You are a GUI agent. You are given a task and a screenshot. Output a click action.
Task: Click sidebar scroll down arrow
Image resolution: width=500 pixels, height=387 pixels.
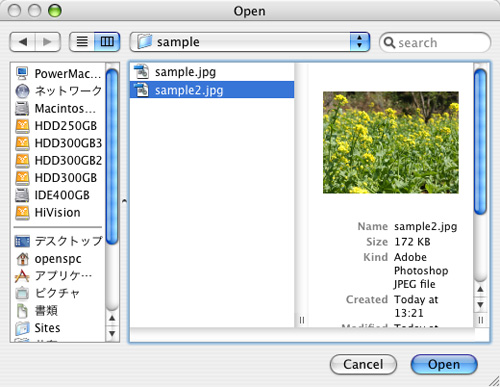click(x=112, y=333)
